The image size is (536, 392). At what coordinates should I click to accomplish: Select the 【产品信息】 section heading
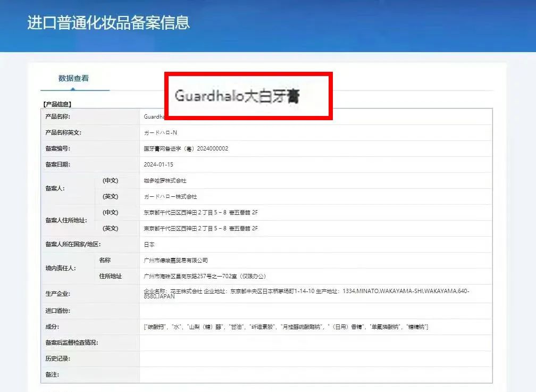(57, 104)
